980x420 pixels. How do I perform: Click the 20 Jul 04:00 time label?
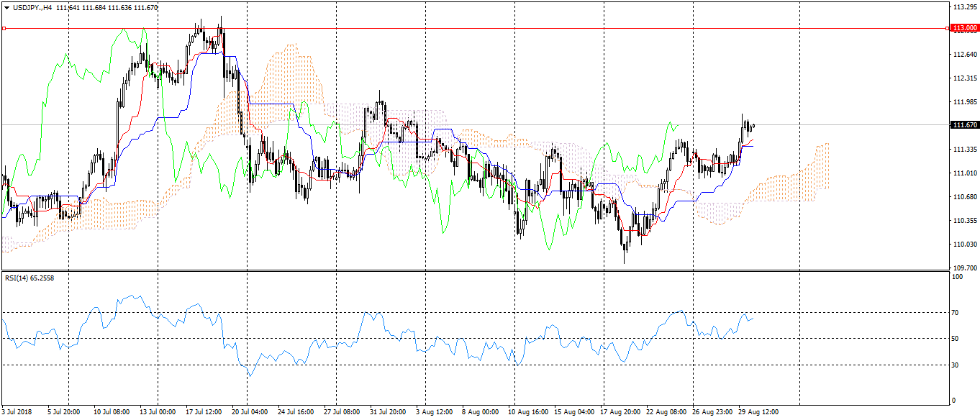click(x=248, y=413)
